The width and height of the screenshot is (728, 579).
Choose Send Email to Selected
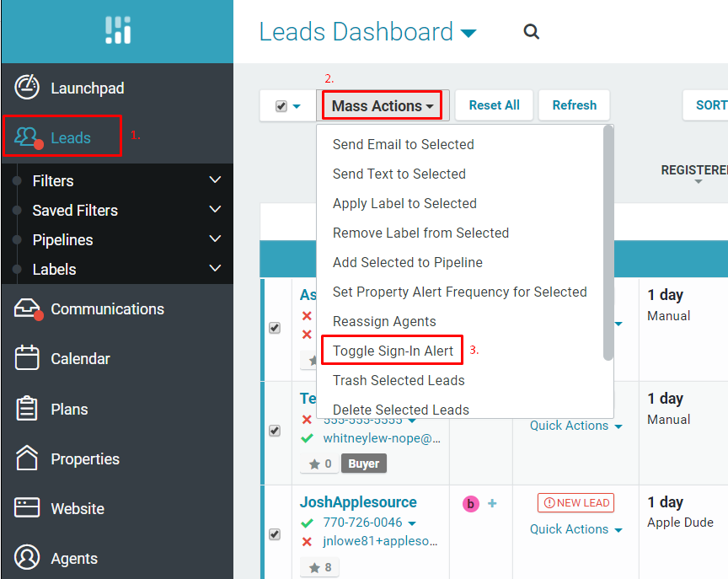(403, 144)
